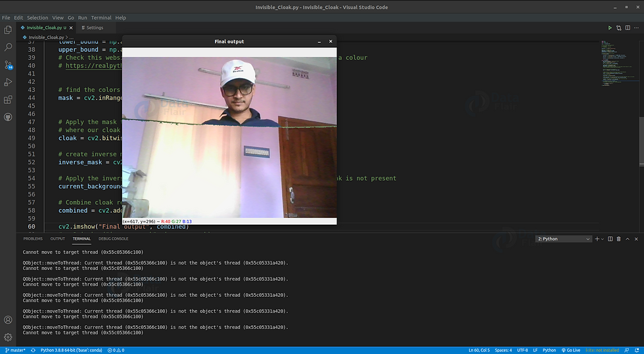Open Source Control view with badge
Screen dimensions: 644x354
pos(8,65)
